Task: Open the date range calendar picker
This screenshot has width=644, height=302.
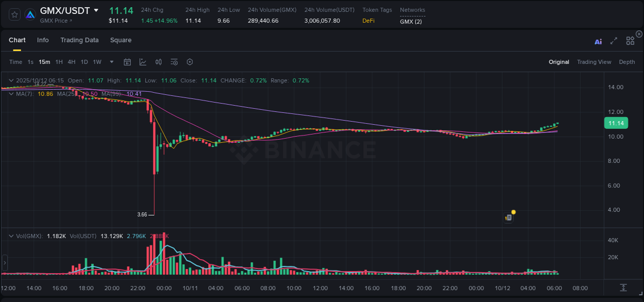Action: pos(127,62)
